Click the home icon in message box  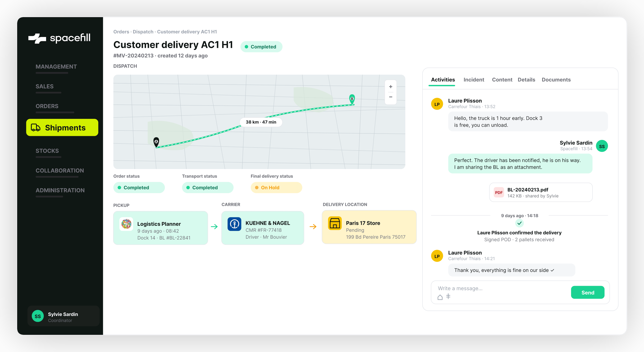[x=440, y=297]
